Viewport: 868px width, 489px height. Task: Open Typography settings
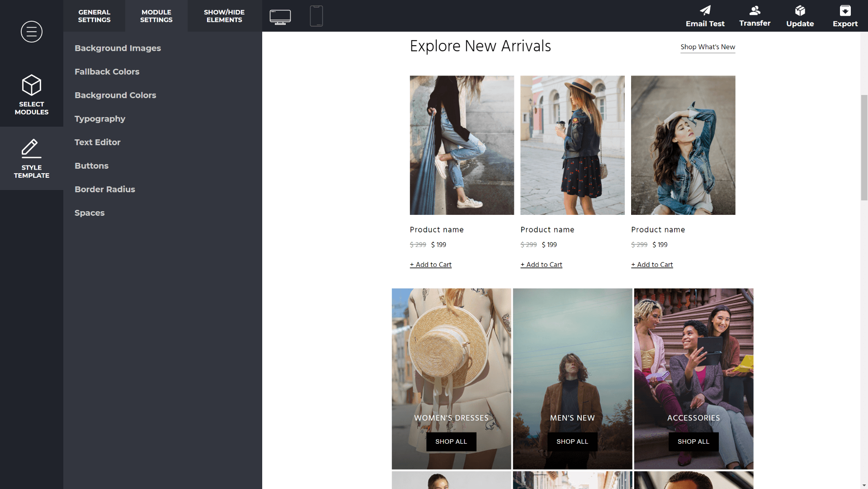click(x=100, y=119)
